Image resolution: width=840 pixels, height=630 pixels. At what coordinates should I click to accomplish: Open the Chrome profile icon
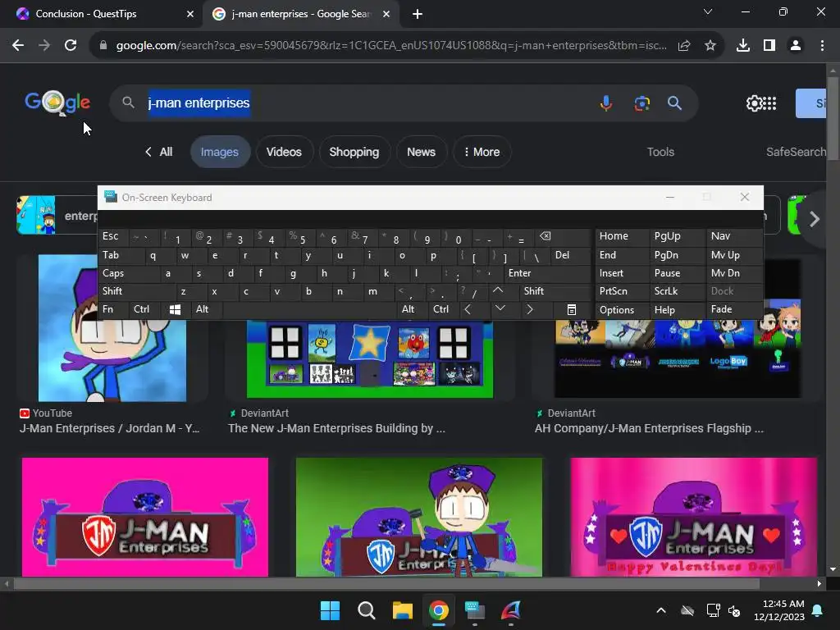pyautogui.click(x=796, y=46)
